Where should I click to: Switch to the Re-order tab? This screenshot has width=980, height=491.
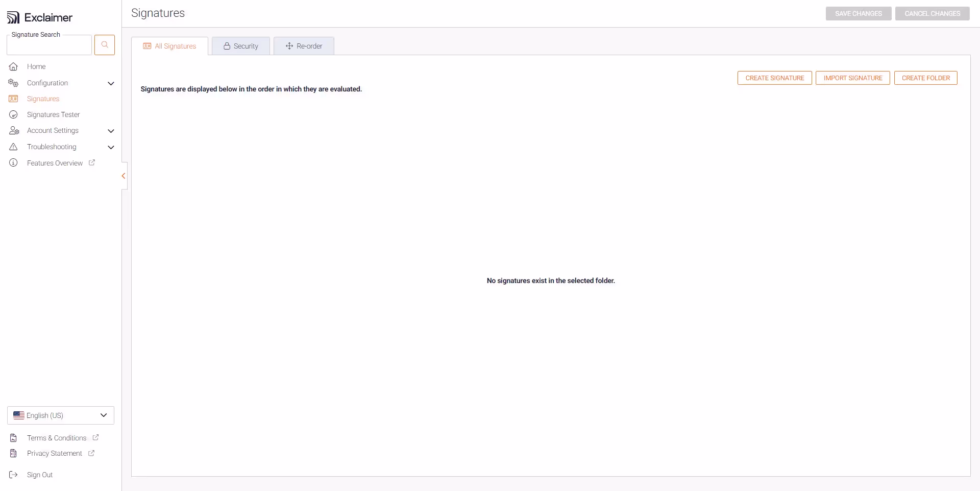[x=304, y=46]
